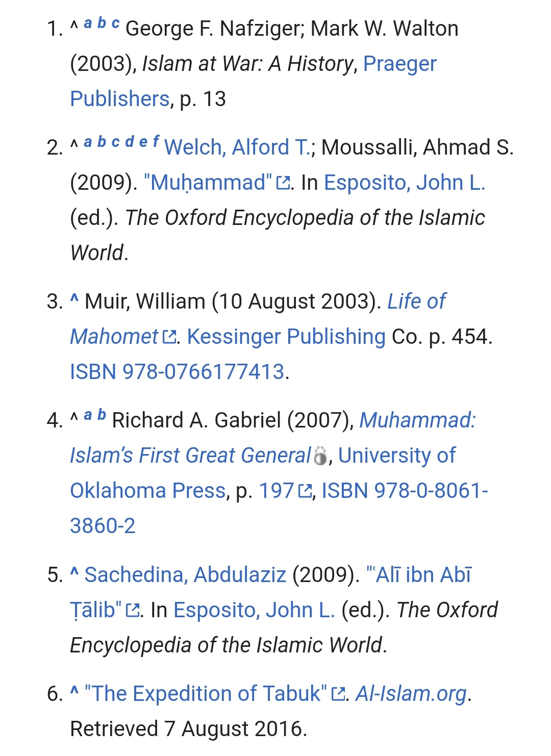The width and height of the screenshot is (551, 756).
Task: Open Esposito, John L. link in reference 2
Action: 405,183
